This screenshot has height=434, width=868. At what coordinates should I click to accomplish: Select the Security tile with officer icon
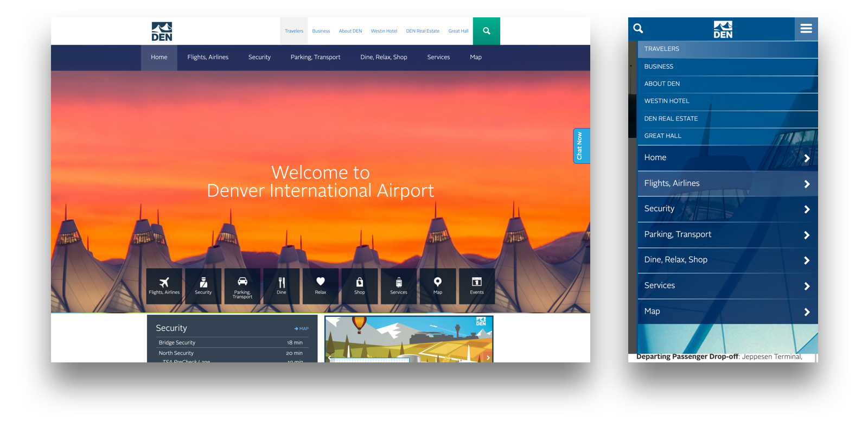coord(203,286)
